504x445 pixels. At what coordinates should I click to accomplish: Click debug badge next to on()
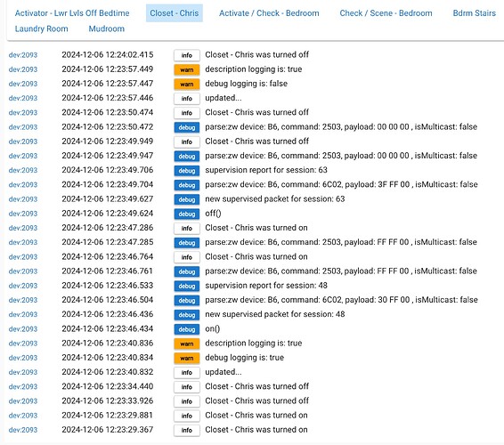(187, 329)
